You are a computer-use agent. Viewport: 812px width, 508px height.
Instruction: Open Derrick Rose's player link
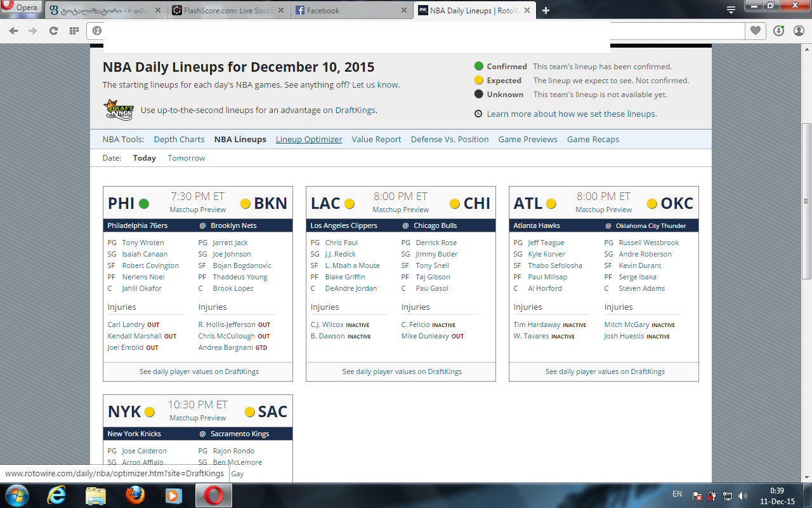click(436, 243)
